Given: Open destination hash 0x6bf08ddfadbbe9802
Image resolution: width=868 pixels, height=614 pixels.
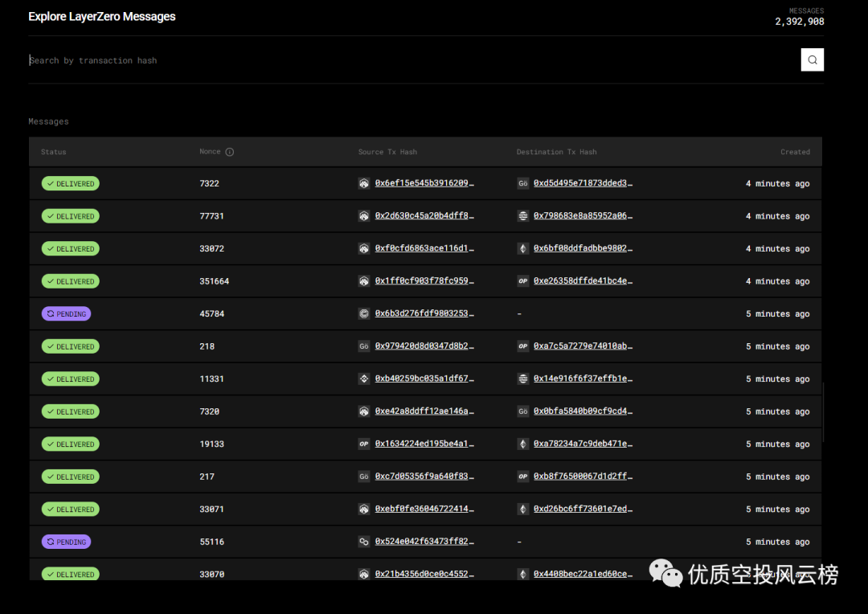Looking at the screenshot, I should (x=583, y=248).
